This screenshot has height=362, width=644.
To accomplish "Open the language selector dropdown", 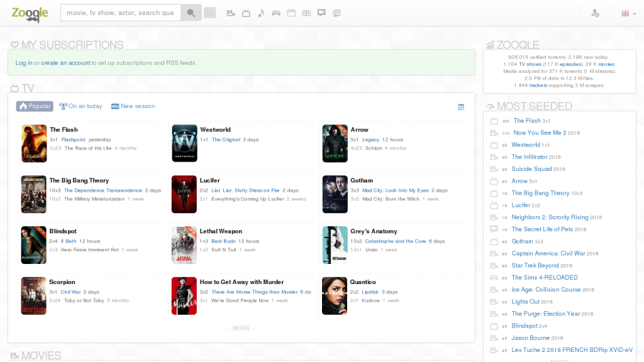I will point(626,13).
